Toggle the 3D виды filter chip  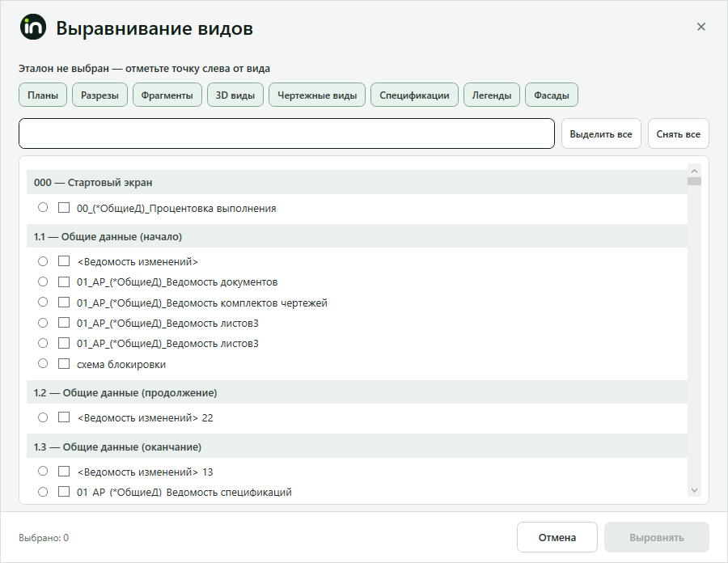pyautogui.click(x=235, y=95)
